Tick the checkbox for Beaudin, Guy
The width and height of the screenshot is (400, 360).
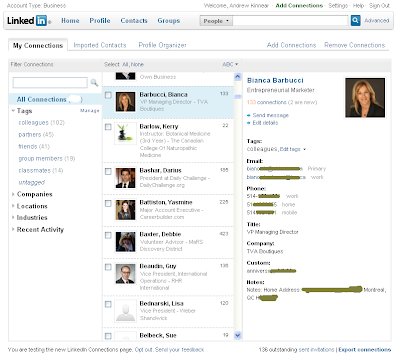point(108,267)
